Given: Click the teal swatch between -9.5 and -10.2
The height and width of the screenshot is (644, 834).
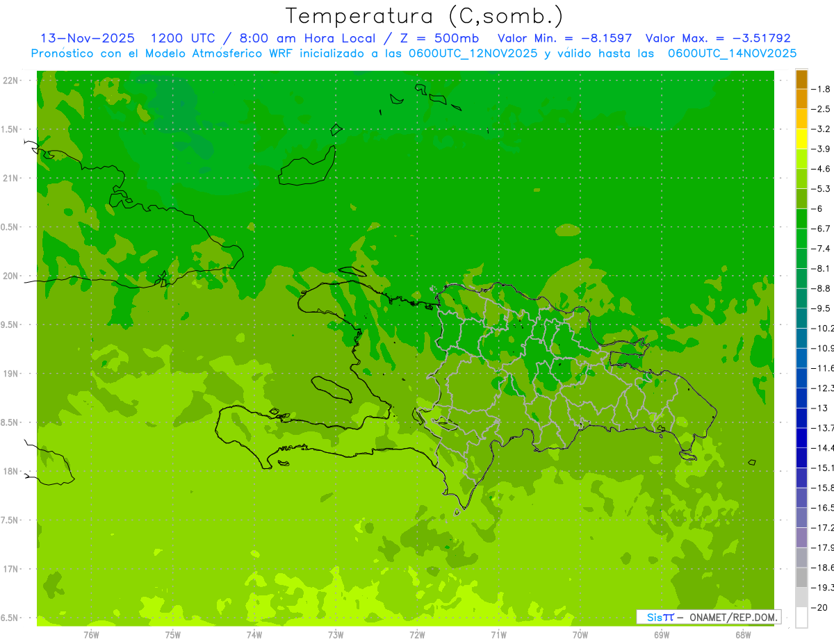Looking at the screenshot, I should tap(801, 317).
